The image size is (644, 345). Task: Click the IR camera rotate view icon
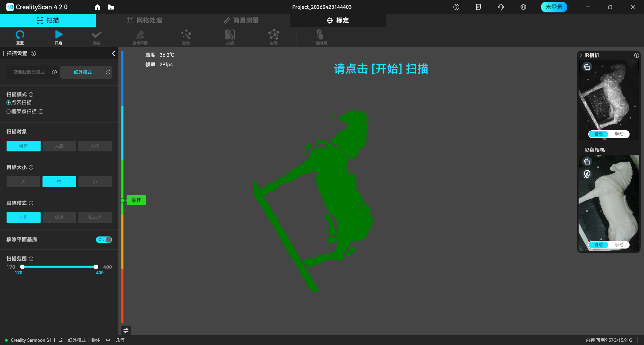587,67
